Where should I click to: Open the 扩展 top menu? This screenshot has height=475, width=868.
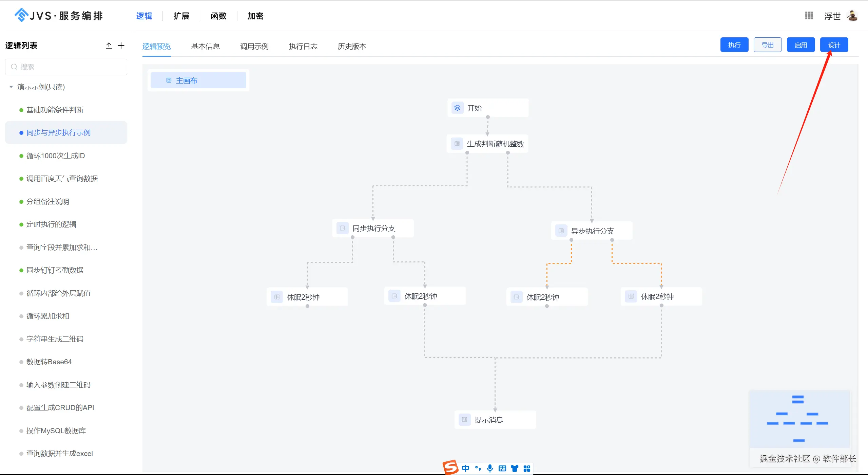tap(181, 16)
